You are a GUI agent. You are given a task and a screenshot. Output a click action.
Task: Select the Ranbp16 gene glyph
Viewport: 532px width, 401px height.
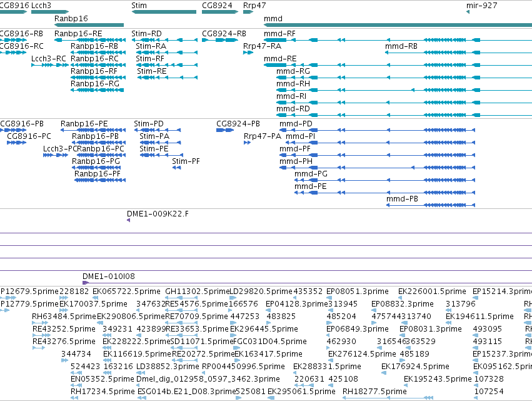[x=89, y=25]
